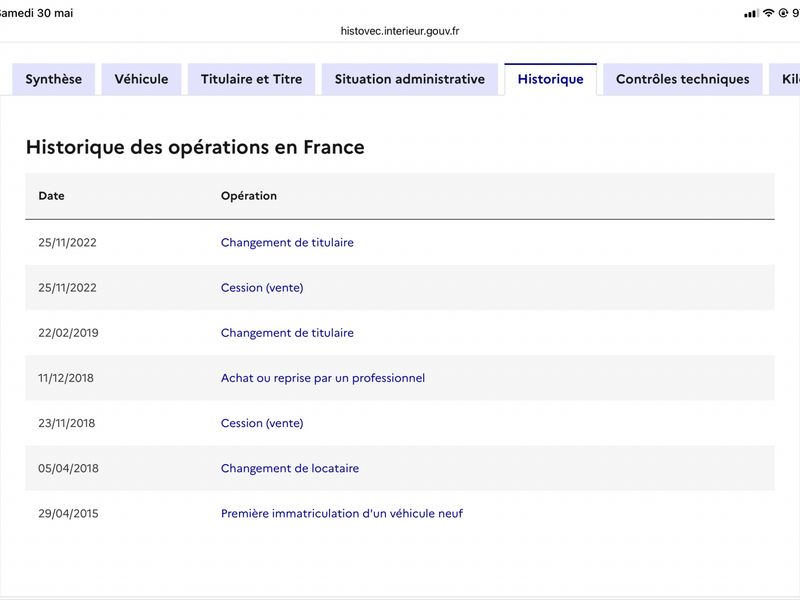Tap the cellular signal bars icon
Screen dimensions: 800x600
[x=752, y=13]
